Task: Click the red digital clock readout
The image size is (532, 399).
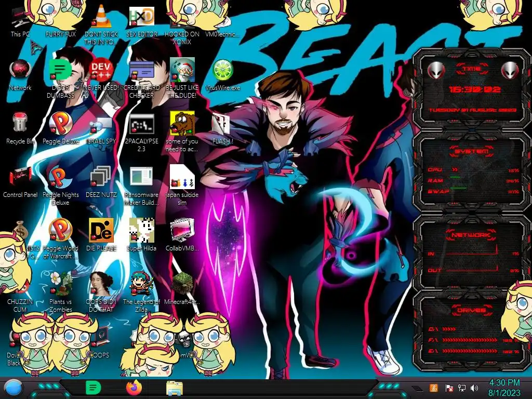Action: pyautogui.click(x=475, y=89)
